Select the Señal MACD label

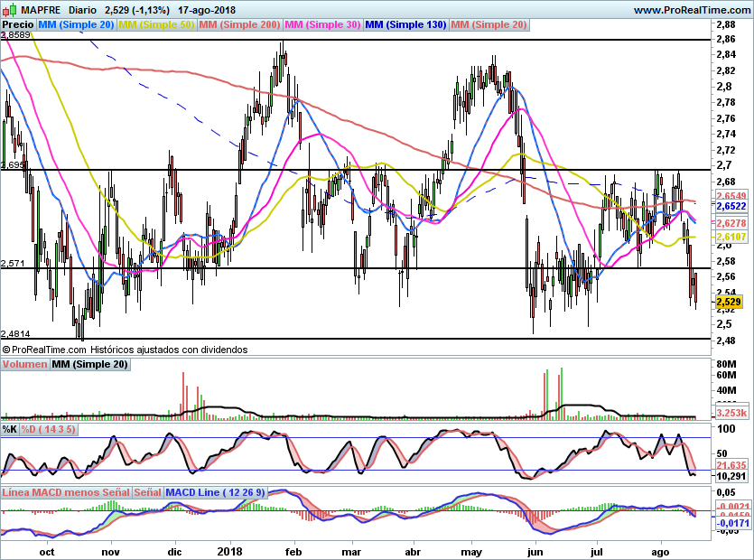[147, 492]
